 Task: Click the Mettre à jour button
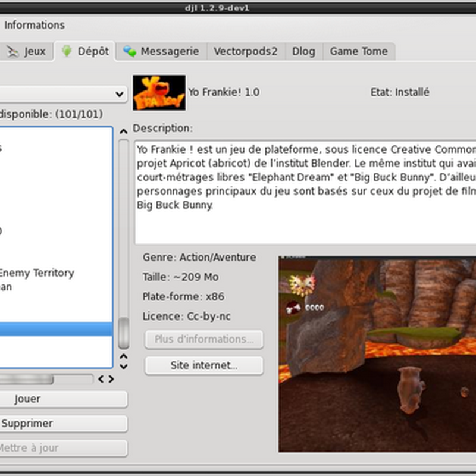click(63, 448)
